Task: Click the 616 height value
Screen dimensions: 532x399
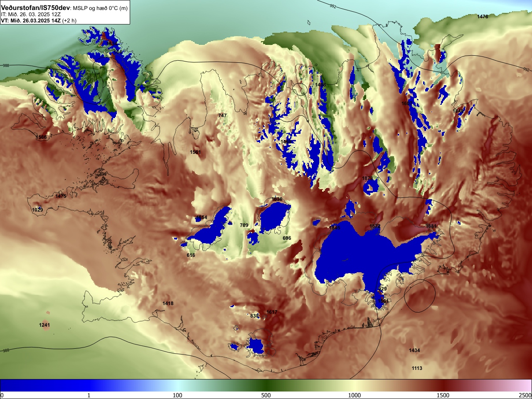Action: point(191,255)
